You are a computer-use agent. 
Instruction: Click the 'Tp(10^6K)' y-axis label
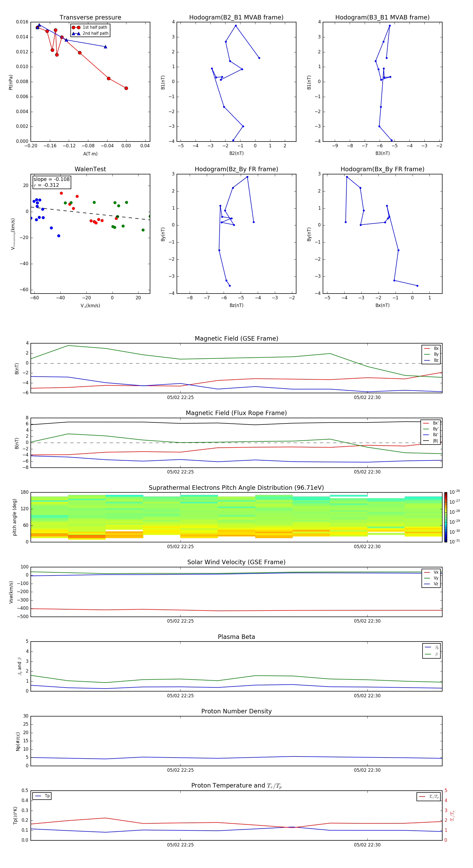tap(15, 815)
